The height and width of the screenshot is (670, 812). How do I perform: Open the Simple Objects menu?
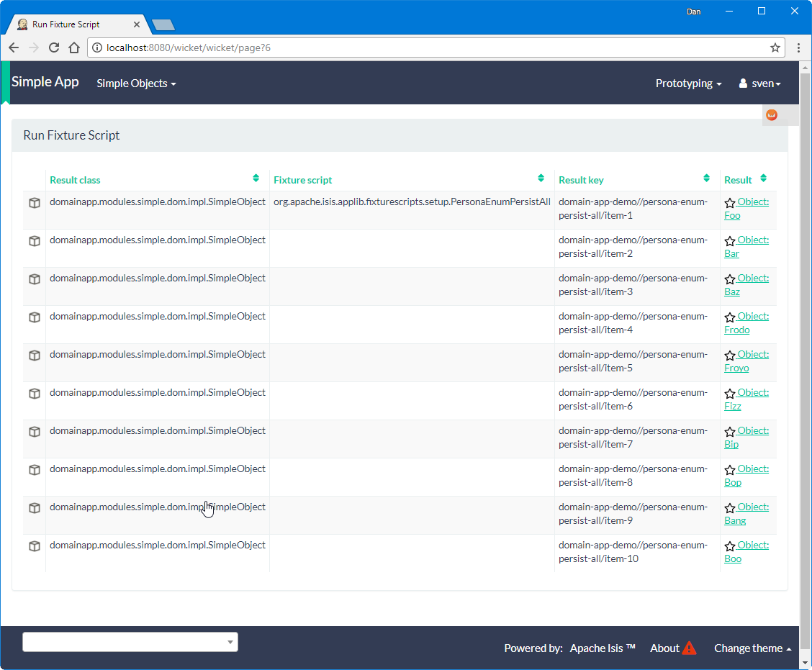pyautogui.click(x=136, y=83)
